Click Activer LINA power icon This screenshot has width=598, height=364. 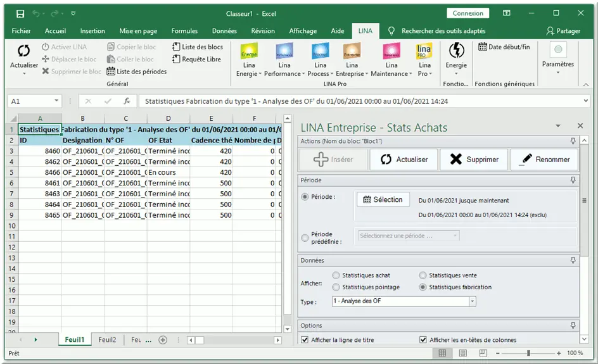(x=46, y=47)
